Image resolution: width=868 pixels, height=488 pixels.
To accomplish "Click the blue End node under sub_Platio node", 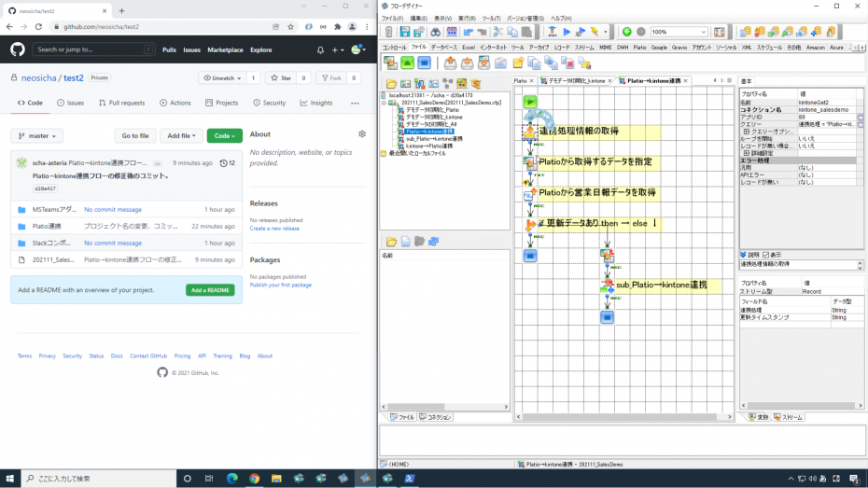I will click(607, 317).
